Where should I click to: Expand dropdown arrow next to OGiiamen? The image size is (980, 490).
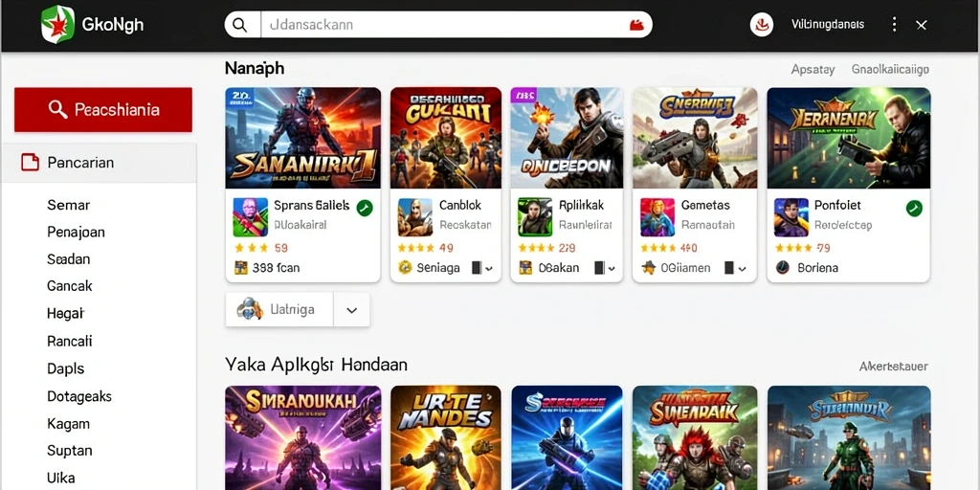(742, 269)
